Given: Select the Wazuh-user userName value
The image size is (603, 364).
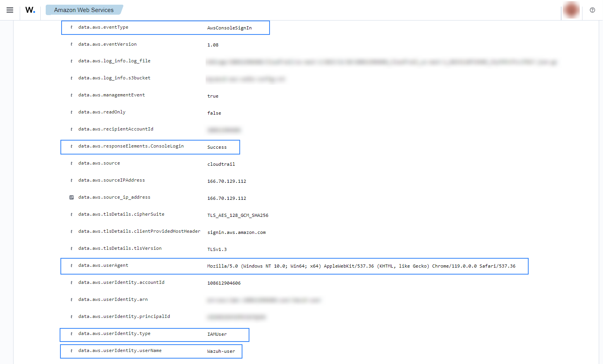Looking at the screenshot, I should pyautogui.click(x=221, y=351).
